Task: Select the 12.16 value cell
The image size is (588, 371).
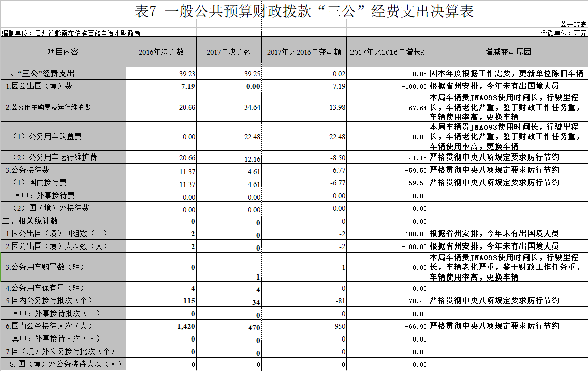Action: (x=229, y=158)
